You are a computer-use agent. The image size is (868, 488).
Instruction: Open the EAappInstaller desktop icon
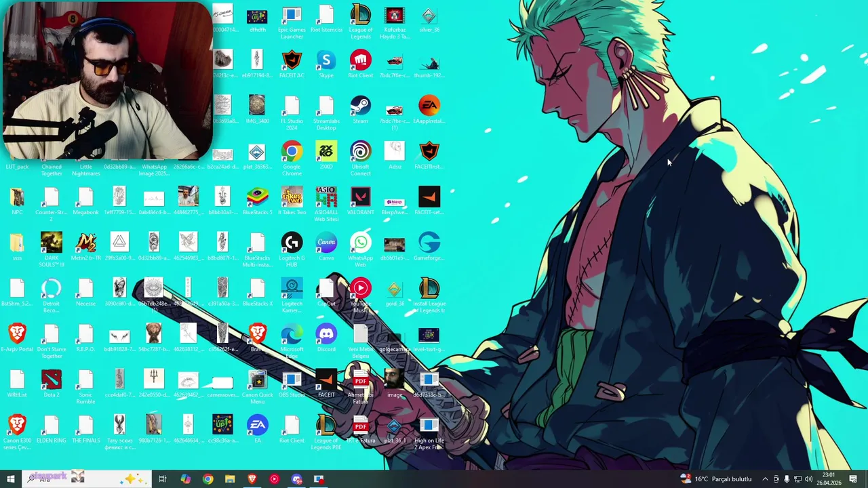pyautogui.click(x=429, y=110)
